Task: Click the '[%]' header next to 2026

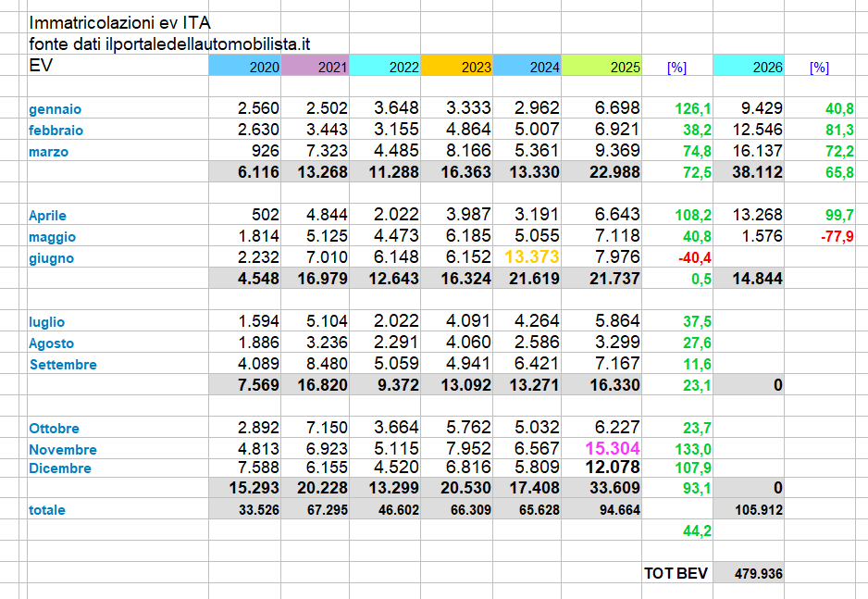Action: click(x=819, y=68)
